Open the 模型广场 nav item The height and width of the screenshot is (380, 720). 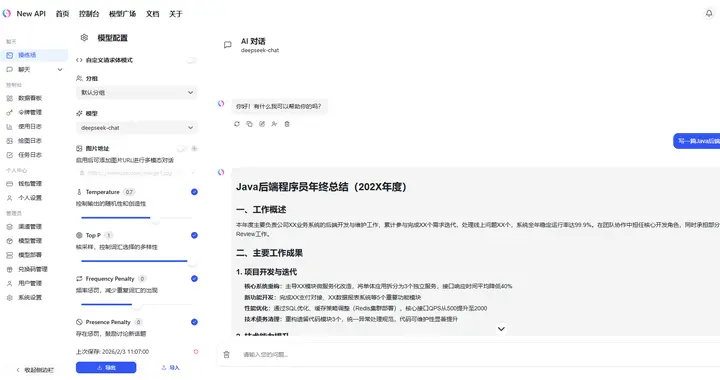[x=123, y=14]
